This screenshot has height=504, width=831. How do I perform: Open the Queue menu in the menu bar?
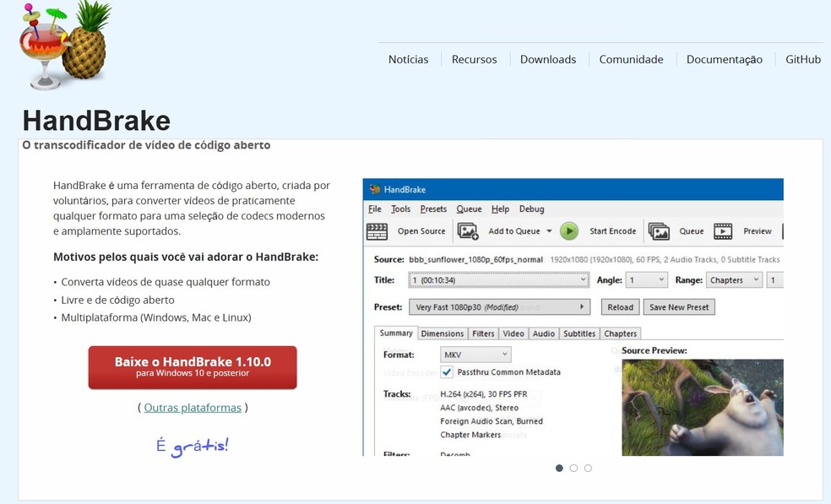[x=469, y=209]
